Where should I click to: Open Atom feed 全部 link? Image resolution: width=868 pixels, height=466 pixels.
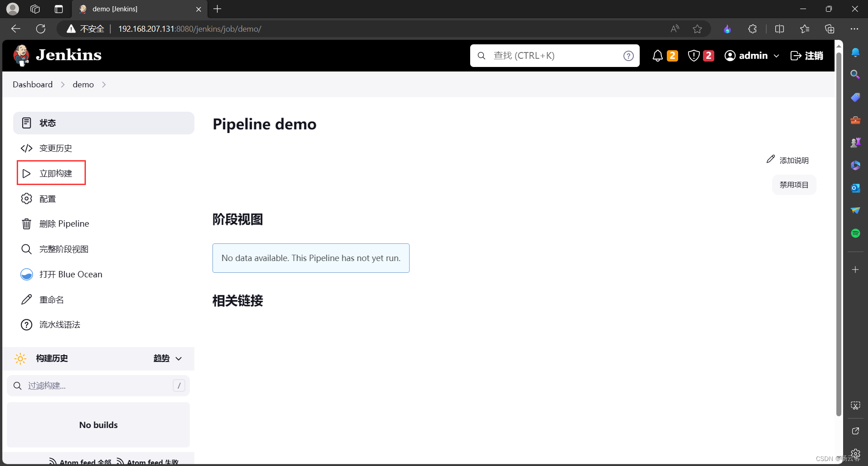pos(80,462)
